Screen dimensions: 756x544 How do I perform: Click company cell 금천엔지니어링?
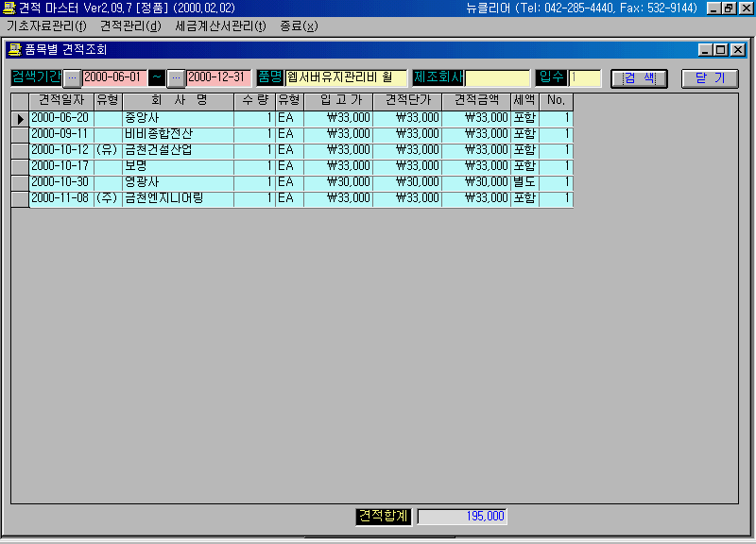tap(179, 198)
